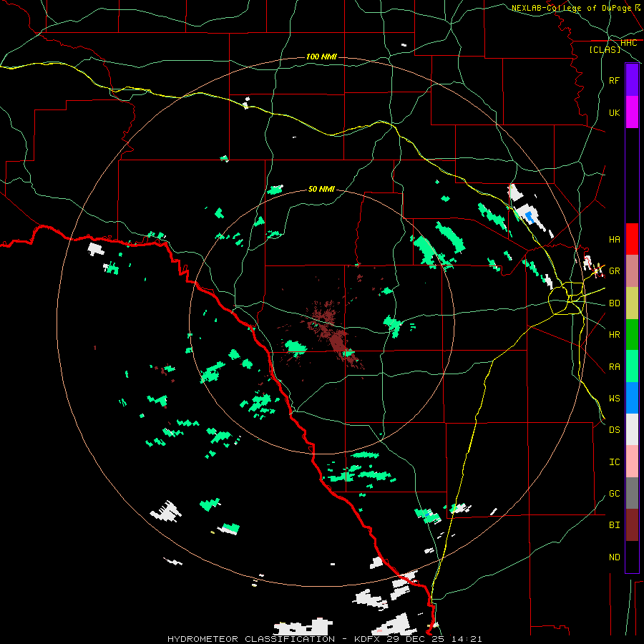Click the UK legend label
Screen dimensions: 644x644
pos(614,112)
